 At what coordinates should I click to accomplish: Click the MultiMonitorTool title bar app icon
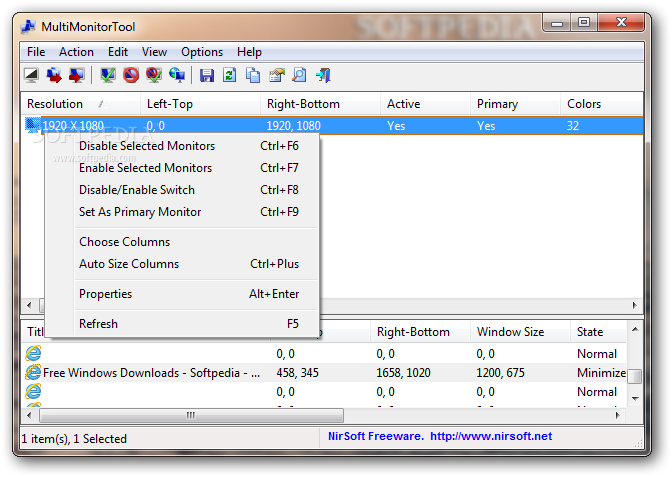(28, 27)
